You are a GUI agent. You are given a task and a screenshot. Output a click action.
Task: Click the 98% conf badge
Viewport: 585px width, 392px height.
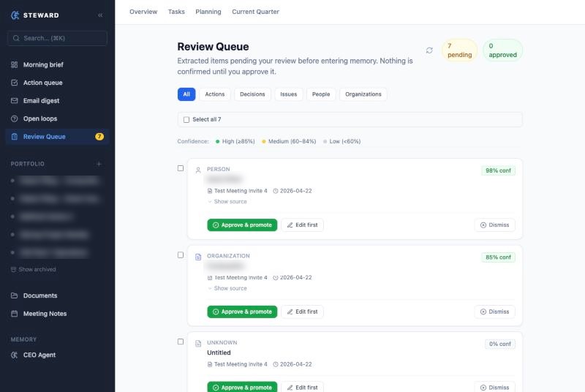pyautogui.click(x=498, y=170)
